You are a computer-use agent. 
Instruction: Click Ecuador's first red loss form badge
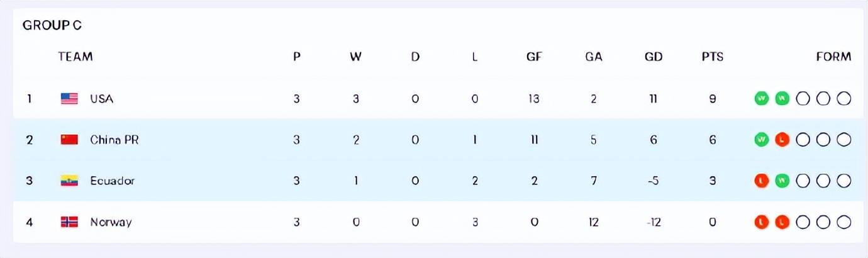point(762,181)
